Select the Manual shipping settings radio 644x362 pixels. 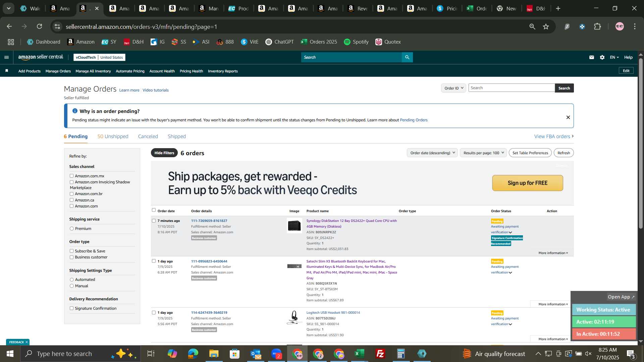coord(71,286)
